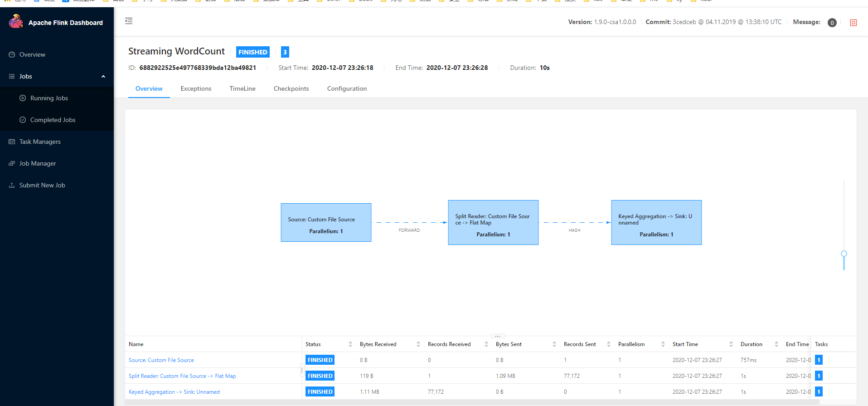Click FINISHED status in Source row
The width and height of the screenshot is (868, 406).
click(x=320, y=360)
